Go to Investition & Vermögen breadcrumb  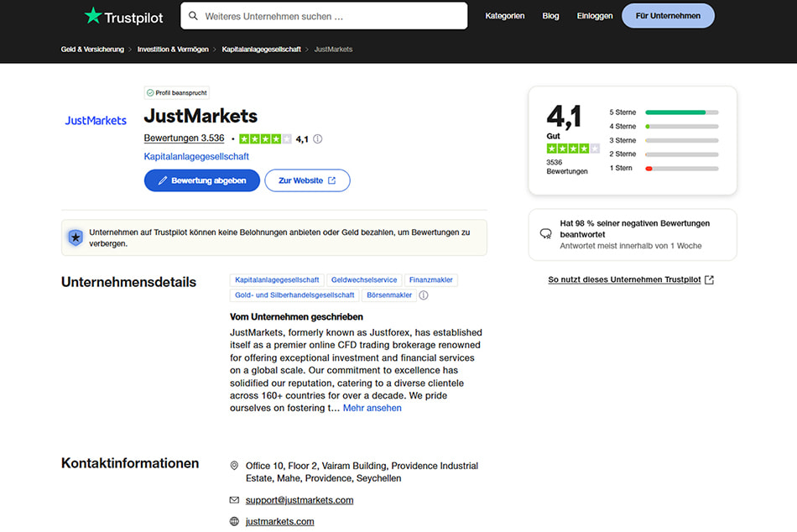(173, 50)
